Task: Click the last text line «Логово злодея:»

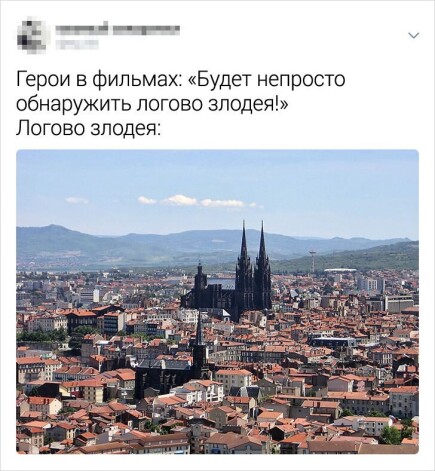Action: 88,128
